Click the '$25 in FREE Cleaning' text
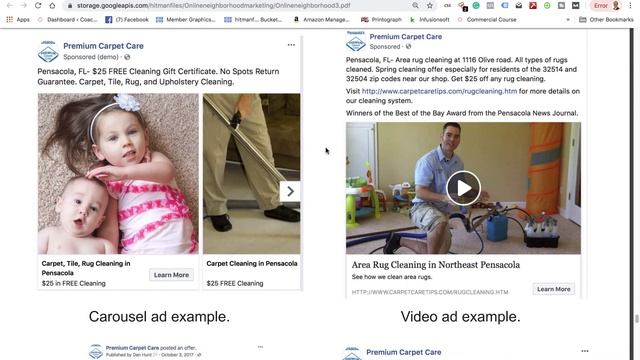Image resolution: width=640 pixels, height=360 pixels. point(73,283)
